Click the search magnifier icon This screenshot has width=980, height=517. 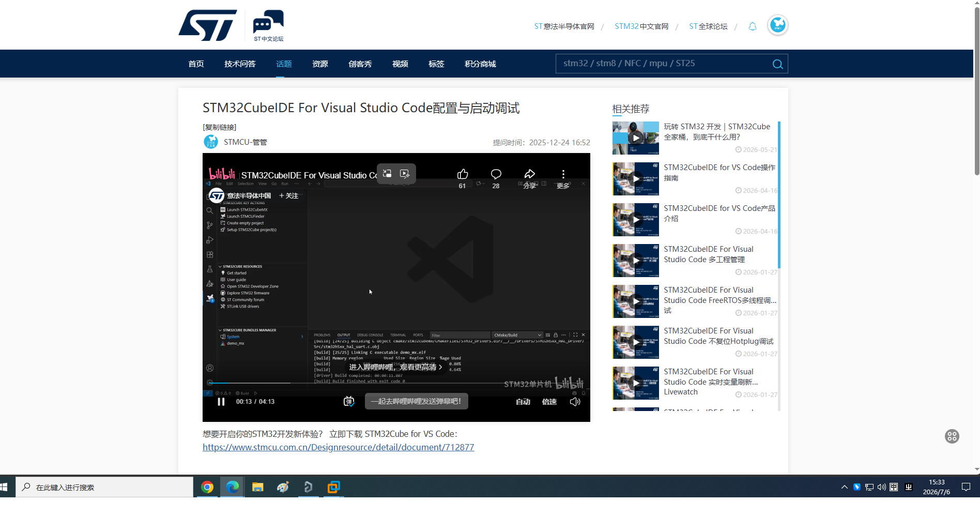[777, 64]
